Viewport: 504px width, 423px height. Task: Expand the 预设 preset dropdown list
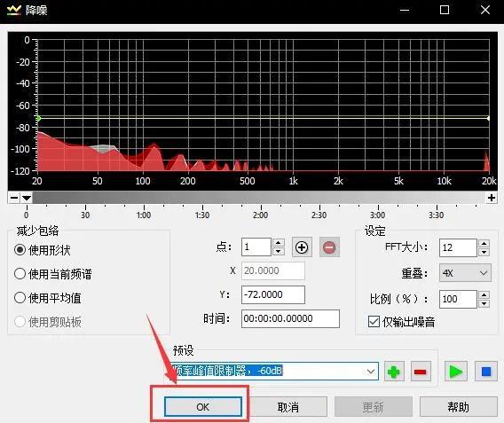point(371,372)
